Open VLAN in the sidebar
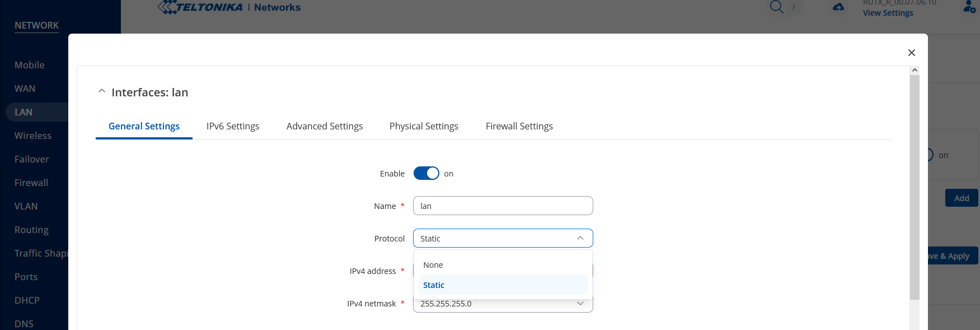The height and width of the screenshot is (330, 980). (x=26, y=206)
